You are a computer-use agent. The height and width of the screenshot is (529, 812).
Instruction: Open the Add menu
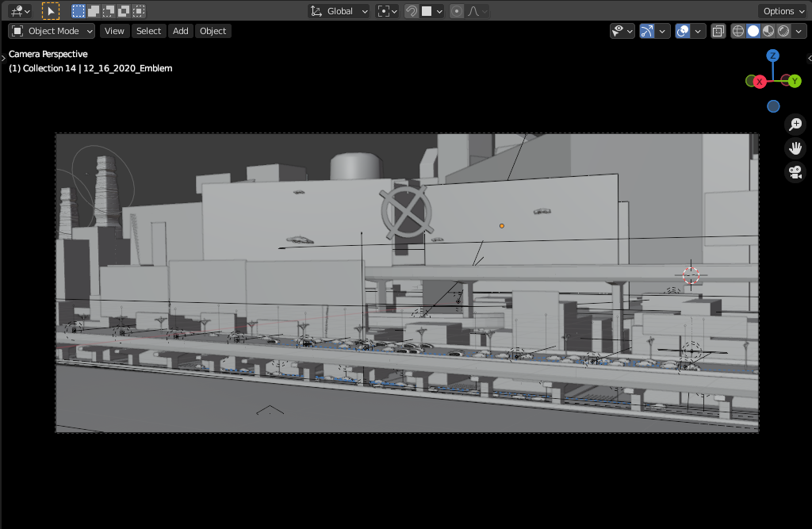(x=181, y=31)
